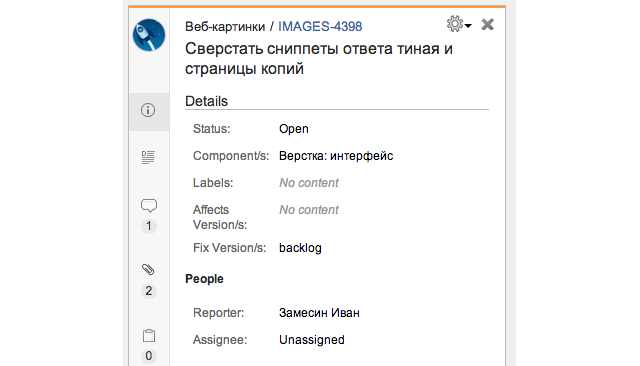Viewport: 640px width, 366px height.
Task: Click the Status value Open
Action: tap(293, 129)
